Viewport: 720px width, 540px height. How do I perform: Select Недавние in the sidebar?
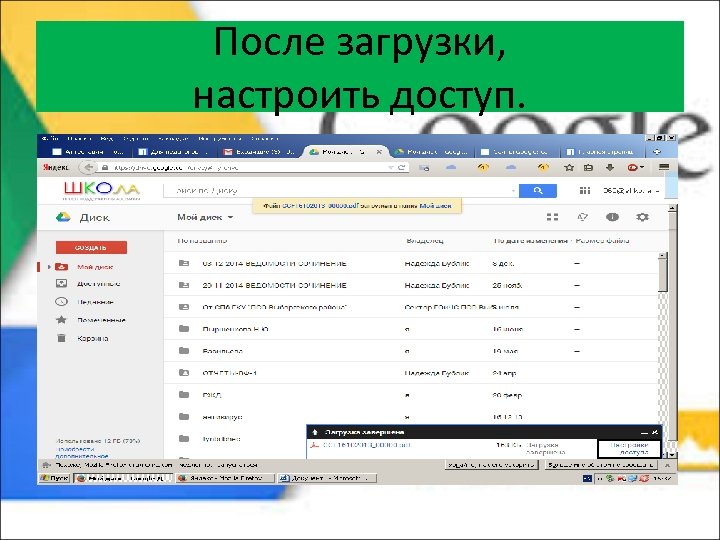coord(96,302)
